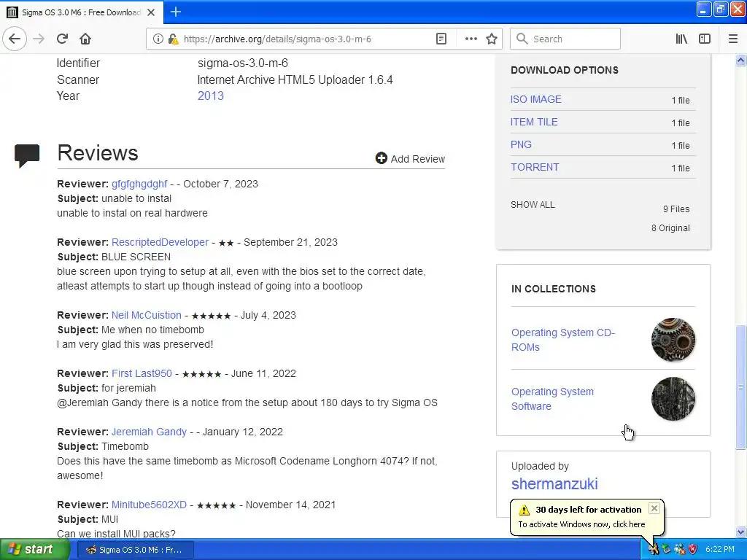Click the activation warning triangle icon
The width and height of the screenshot is (747, 560).
pyautogui.click(x=524, y=510)
